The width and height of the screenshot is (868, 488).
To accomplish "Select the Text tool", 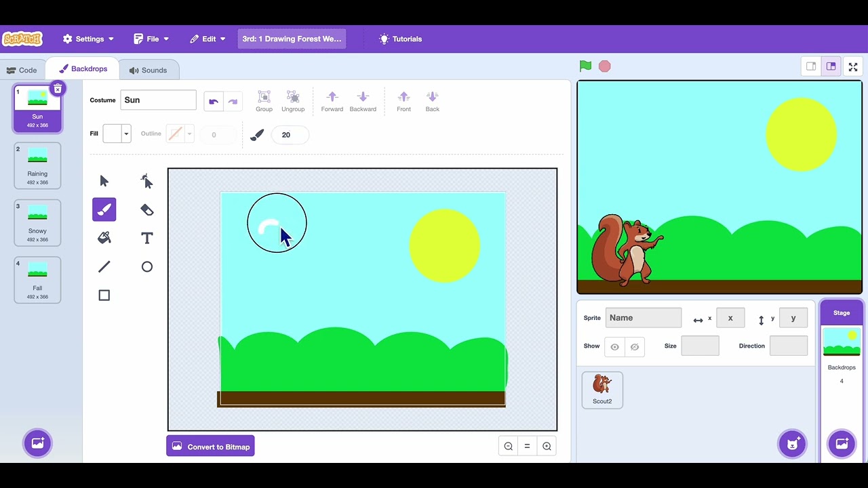I will [146, 238].
